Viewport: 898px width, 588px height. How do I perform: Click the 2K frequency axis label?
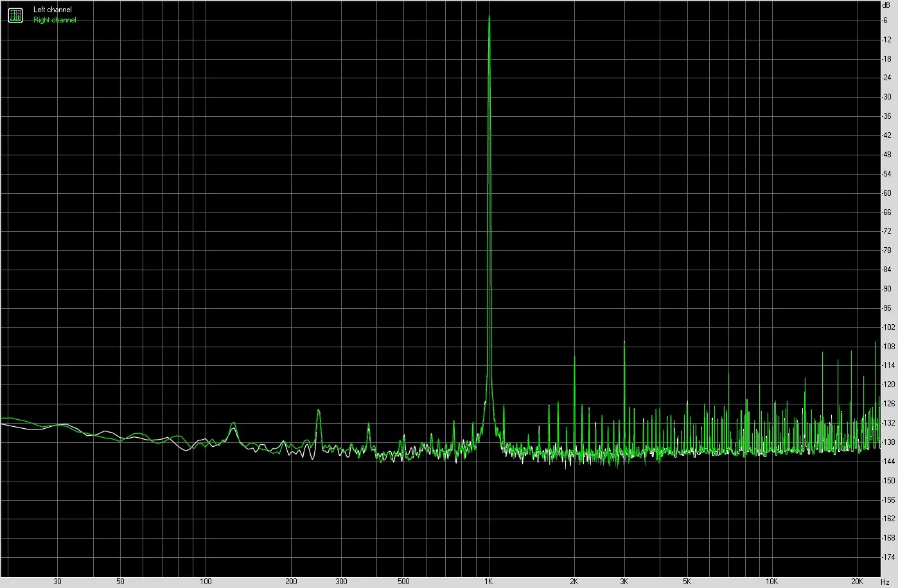coord(574,582)
